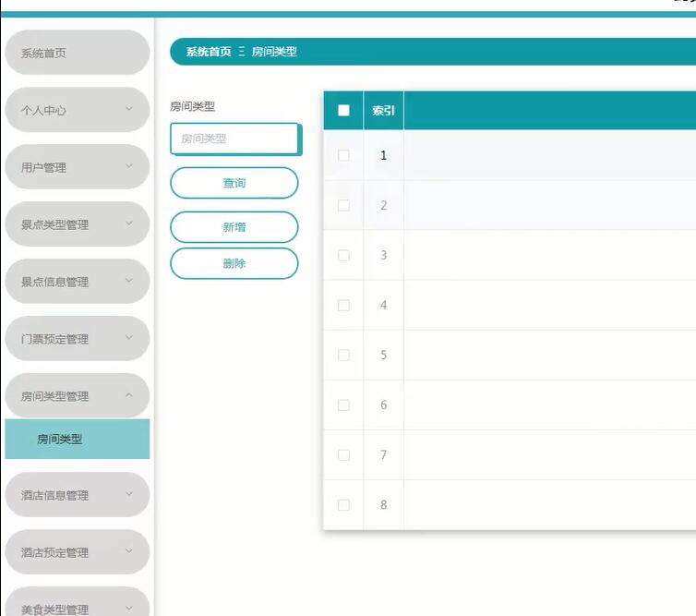This screenshot has width=696, height=616.
Task: Expand the 美食类型管理 menu chevron
Action: (x=128, y=608)
